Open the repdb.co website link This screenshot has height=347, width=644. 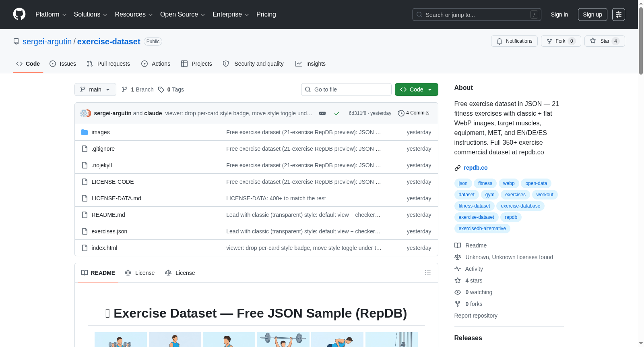coord(475,168)
